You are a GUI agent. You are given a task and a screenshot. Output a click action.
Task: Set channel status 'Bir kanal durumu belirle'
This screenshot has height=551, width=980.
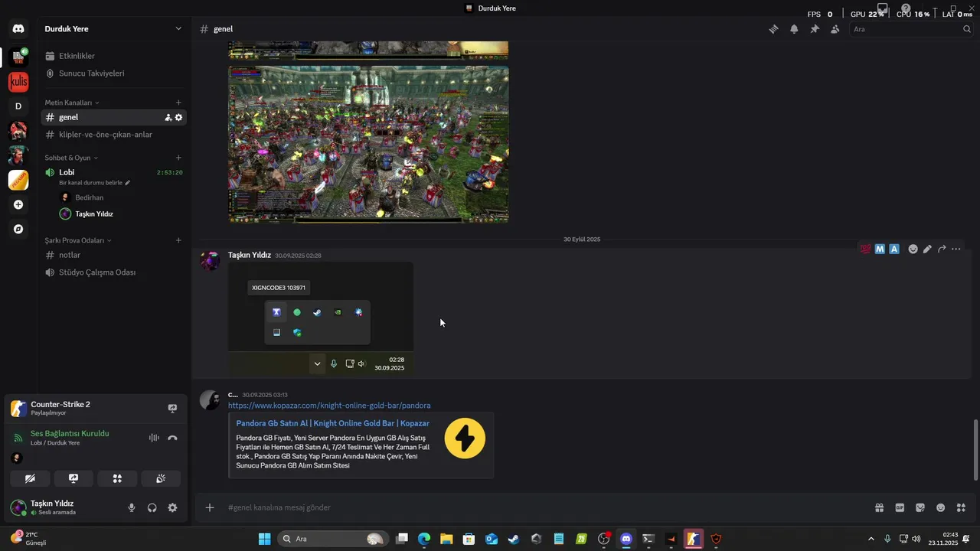[x=95, y=183]
